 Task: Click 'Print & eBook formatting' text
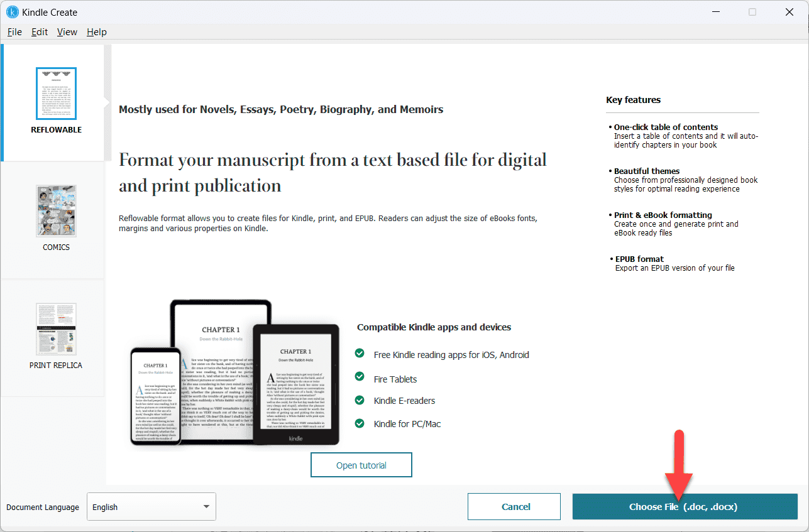coord(663,215)
